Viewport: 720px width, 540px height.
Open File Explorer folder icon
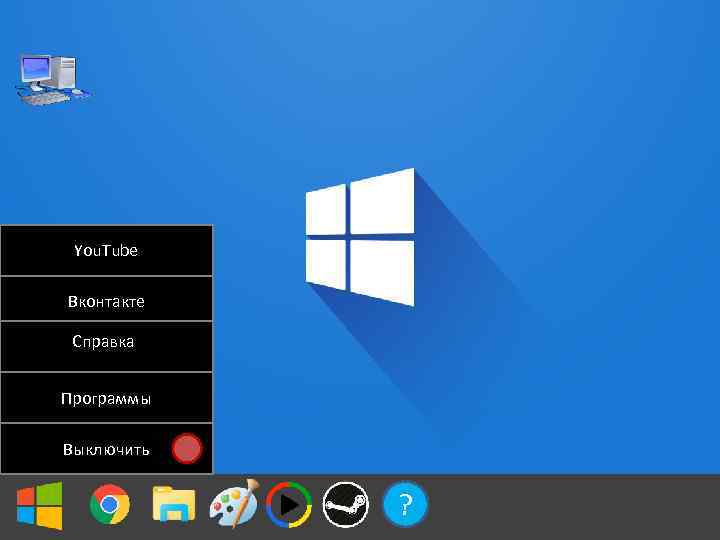point(174,504)
